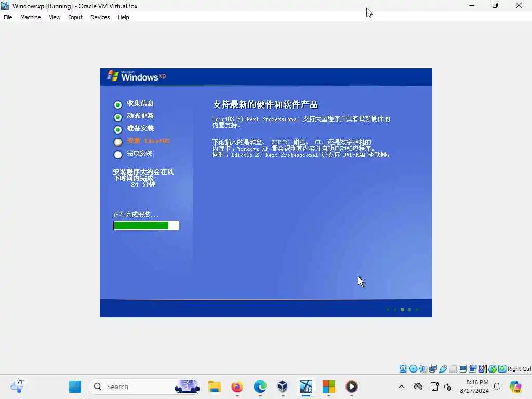The height and width of the screenshot is (399, 532).
Task: Click the mouse integration status icon
Action: coord(493,368)
